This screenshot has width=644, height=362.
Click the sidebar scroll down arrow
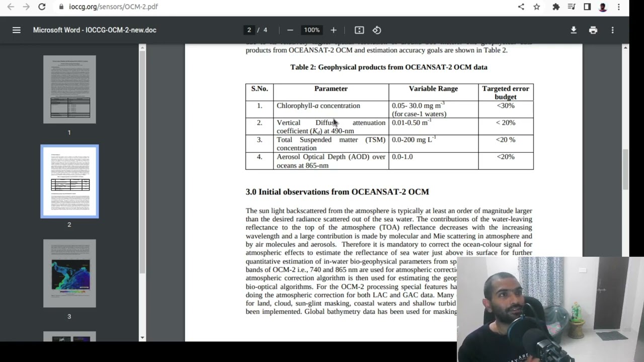142,338
